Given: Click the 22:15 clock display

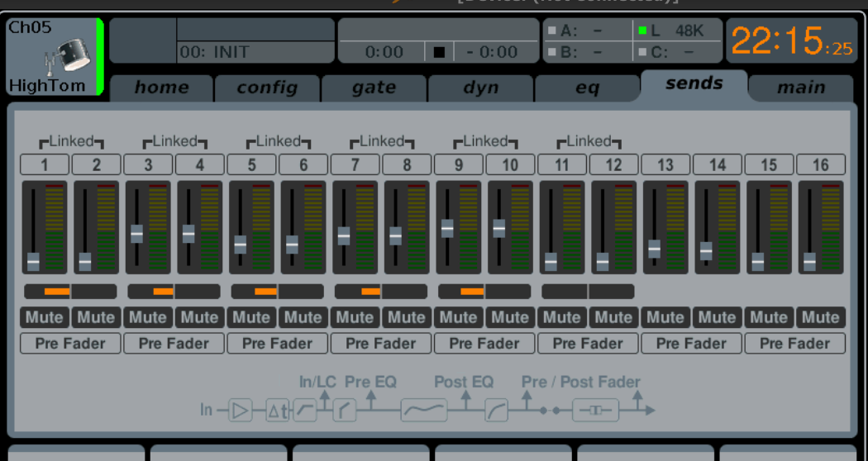Looking at the screenshot, I should click(x=792, y=40).
